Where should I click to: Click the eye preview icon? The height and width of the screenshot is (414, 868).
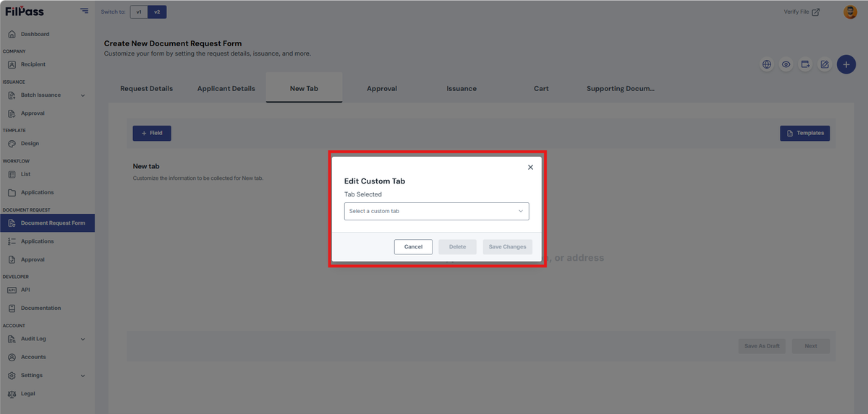pyautogui.click(x=786, y=64)
